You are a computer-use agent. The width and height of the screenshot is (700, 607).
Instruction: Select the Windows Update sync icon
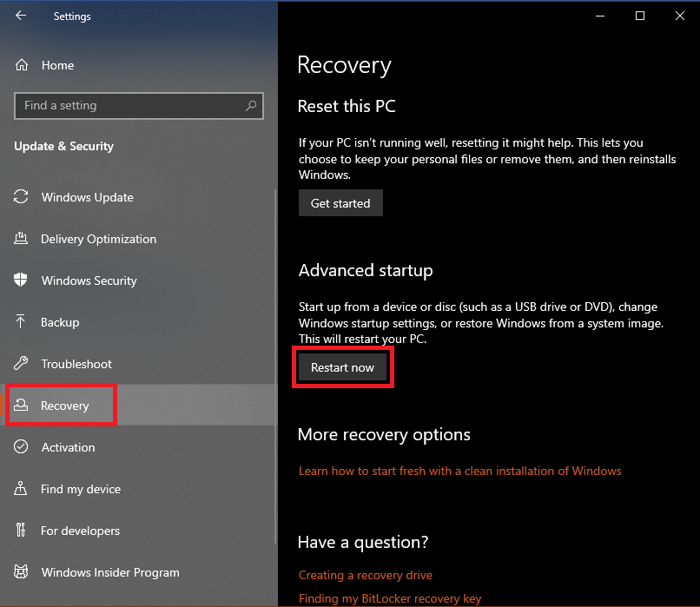pyautogui.click(x=21, y=197)
